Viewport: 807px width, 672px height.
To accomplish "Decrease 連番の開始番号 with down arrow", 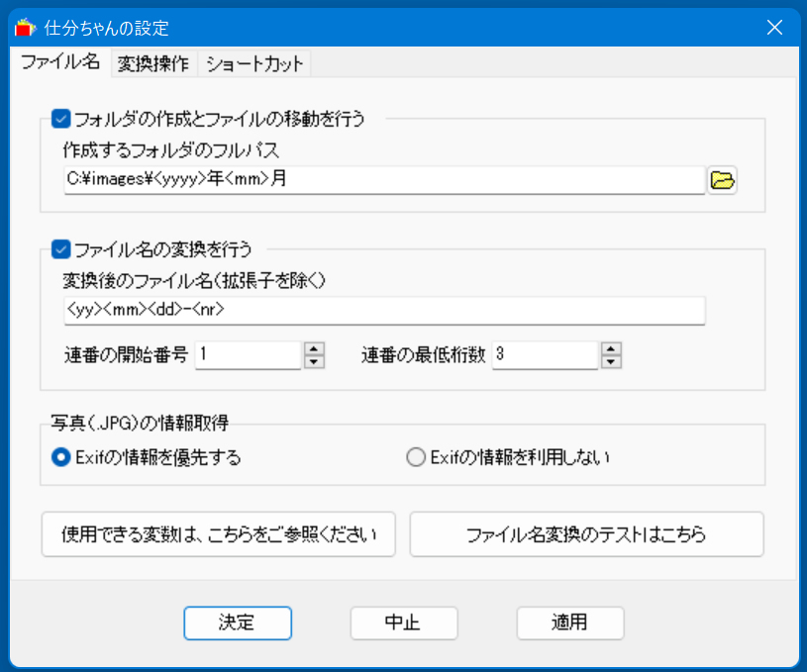I will pyautogui.click(x=315, y=361).
